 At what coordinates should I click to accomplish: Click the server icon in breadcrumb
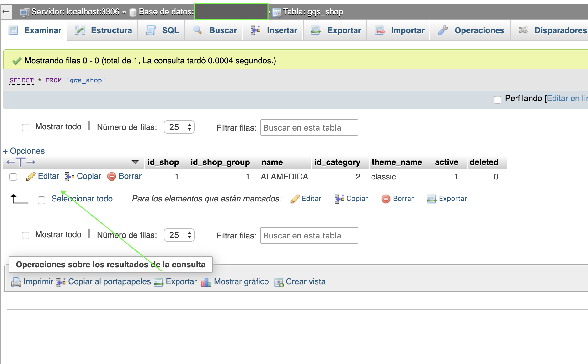pyautogui.click(x=25, y=12)
